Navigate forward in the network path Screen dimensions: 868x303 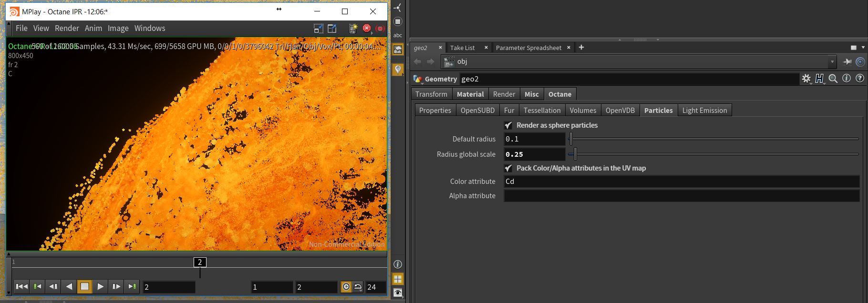431,61
